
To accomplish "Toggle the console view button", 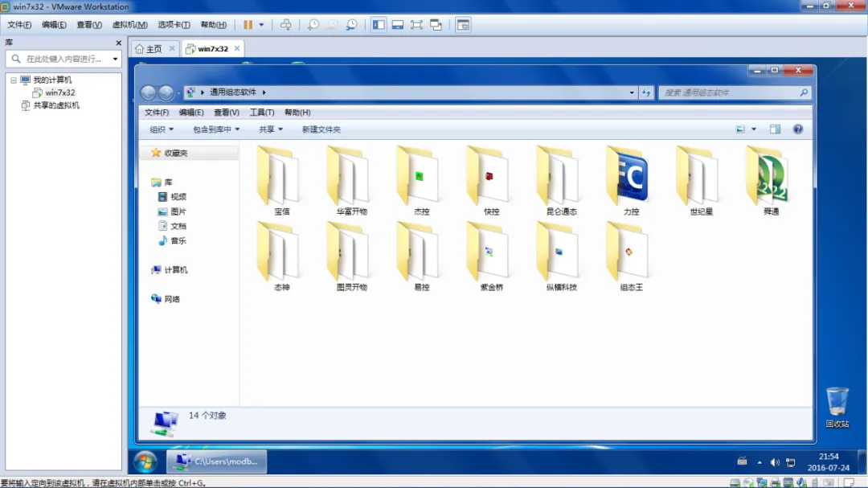I will tap(463, 24).
